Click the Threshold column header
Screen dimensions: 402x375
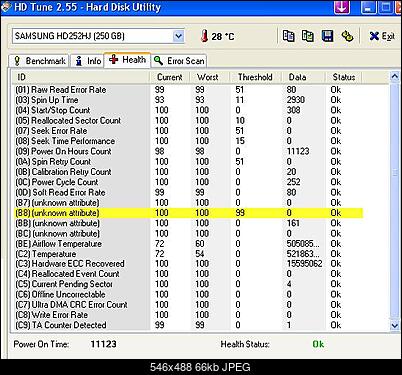pyautogui.click(x=255, y=77)
